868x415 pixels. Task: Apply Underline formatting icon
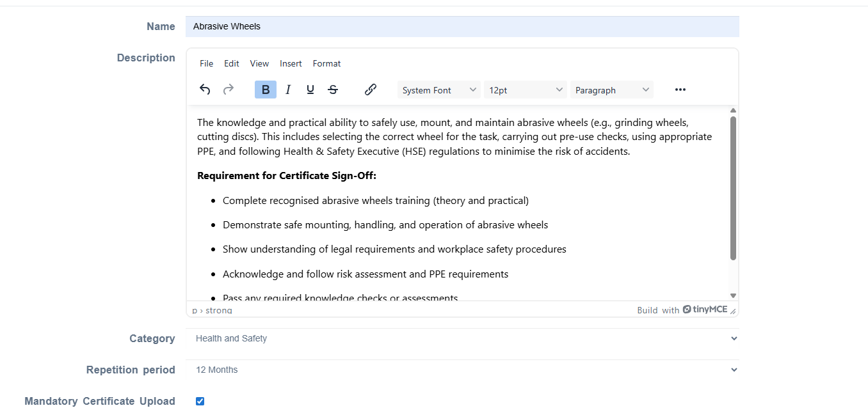pos(310,90)
